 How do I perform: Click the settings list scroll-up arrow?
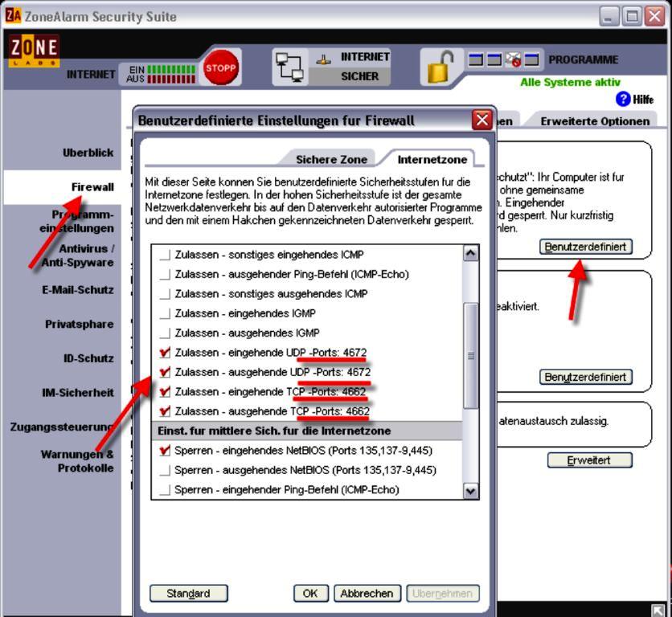click(x=470, y=254)
